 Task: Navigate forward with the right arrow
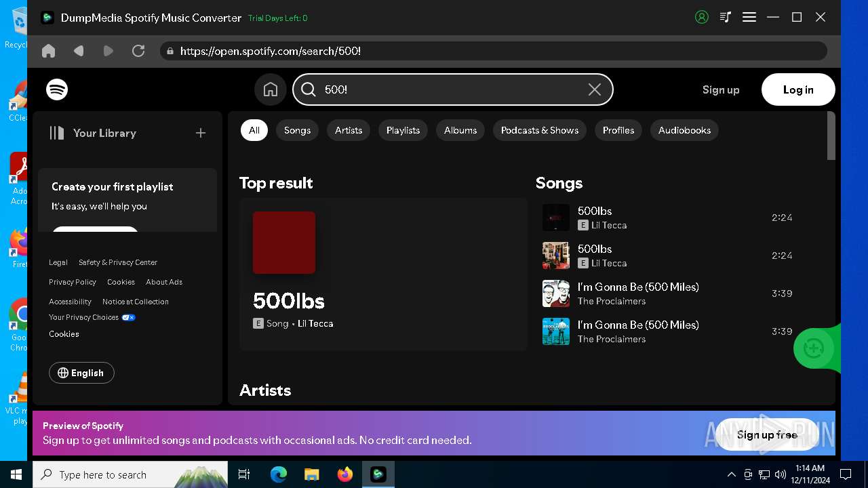click(x=108, y=51)
